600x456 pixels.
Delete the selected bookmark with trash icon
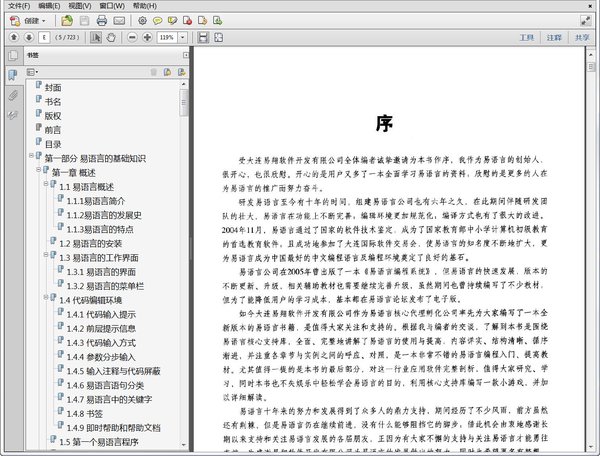(x=153, y=72)
